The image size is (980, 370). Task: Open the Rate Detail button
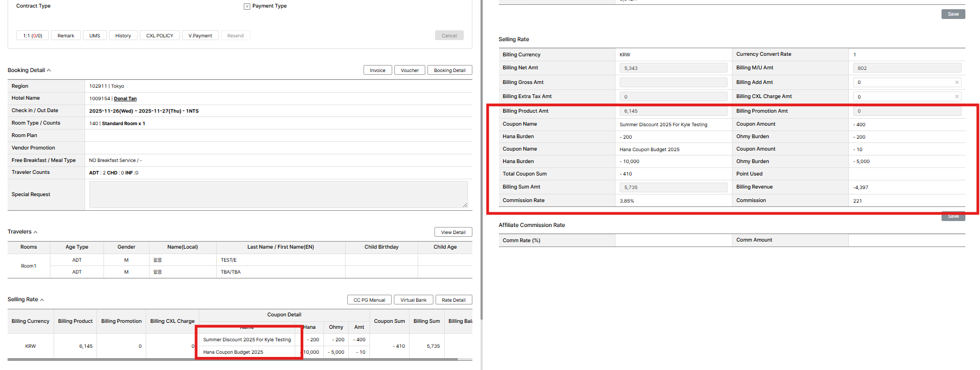coord(453,300)
